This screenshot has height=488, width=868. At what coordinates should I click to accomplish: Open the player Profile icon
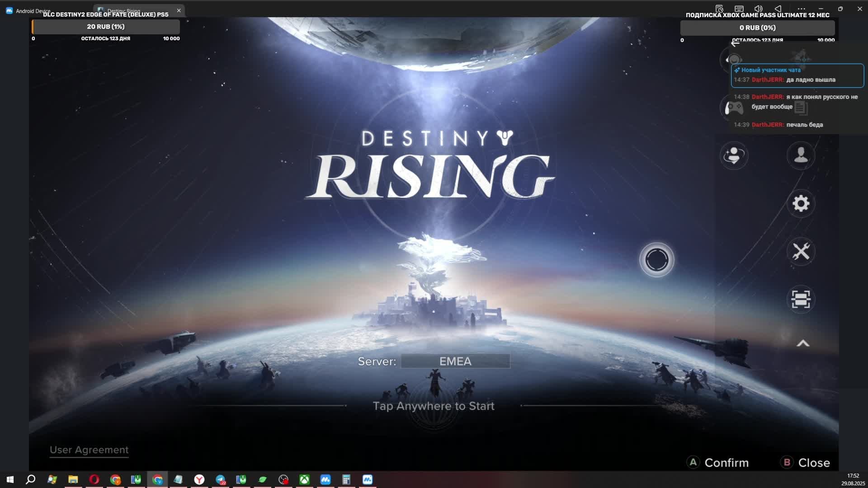coord(801,155)
